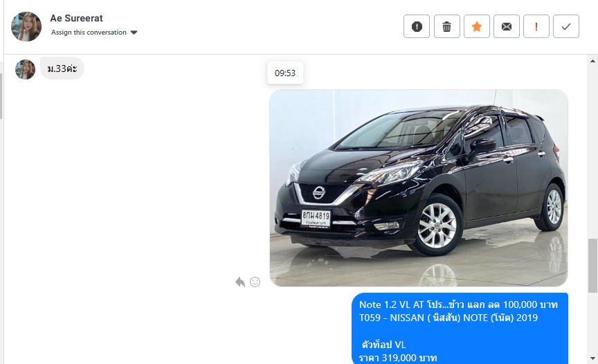Open the black Nissan Note car photo
Screen dimensions: 598x364
pos(419,188)
